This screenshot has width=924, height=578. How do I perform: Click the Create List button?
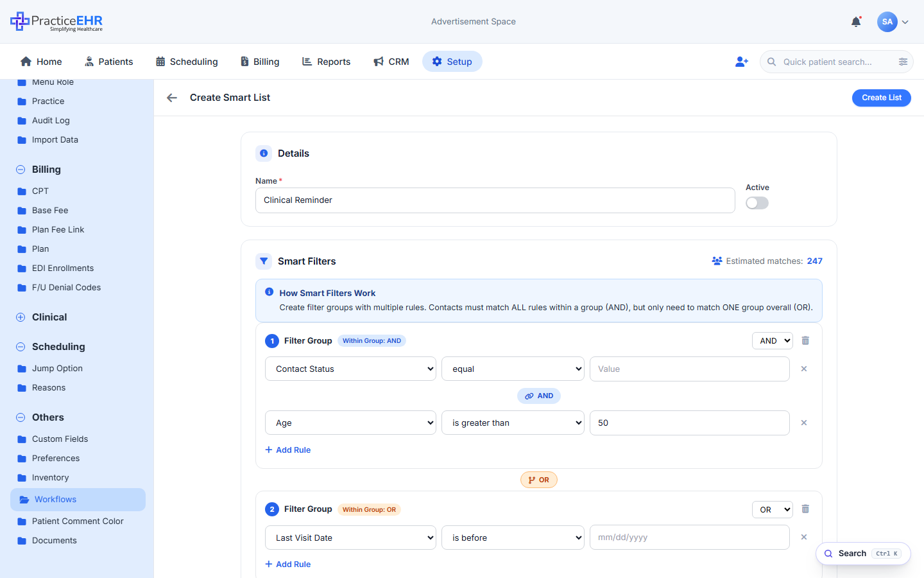[x=882, y=98]
